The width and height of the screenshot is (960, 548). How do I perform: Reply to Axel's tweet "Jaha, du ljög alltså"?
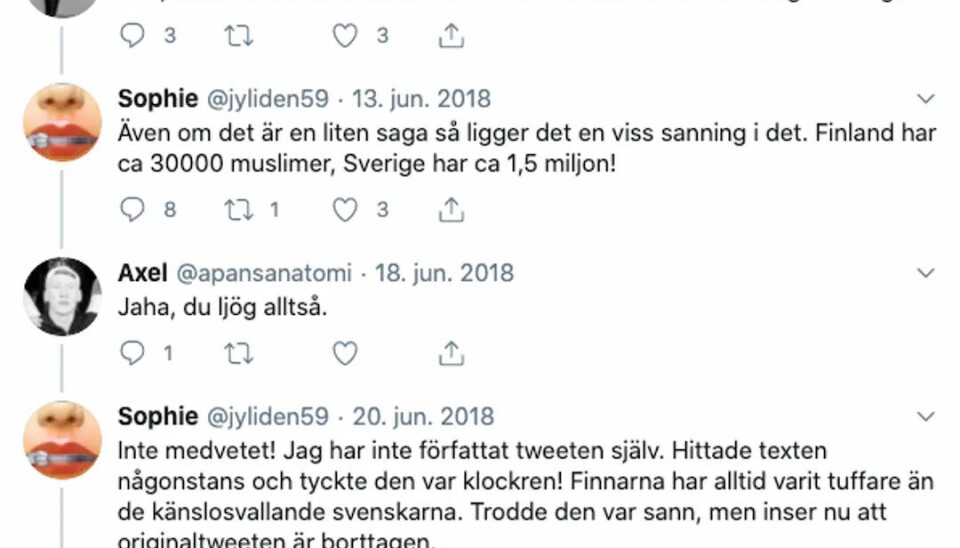[x=133, y=353]
